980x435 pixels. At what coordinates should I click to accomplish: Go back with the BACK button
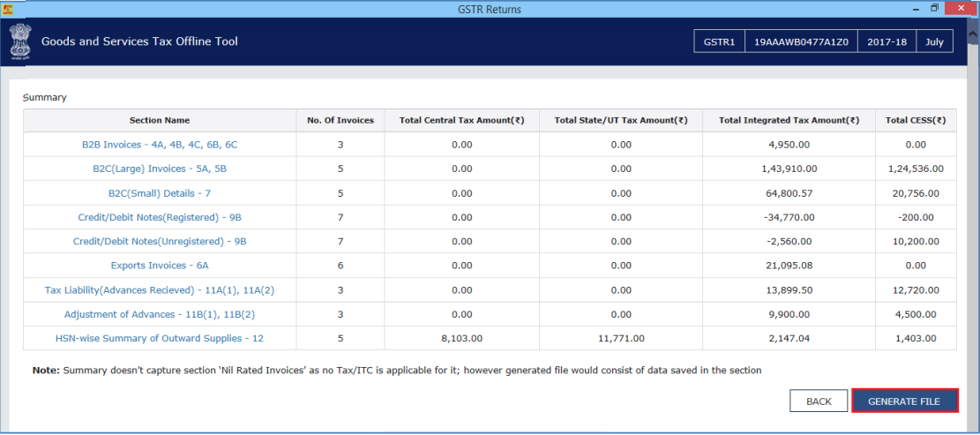click(818, 401)
